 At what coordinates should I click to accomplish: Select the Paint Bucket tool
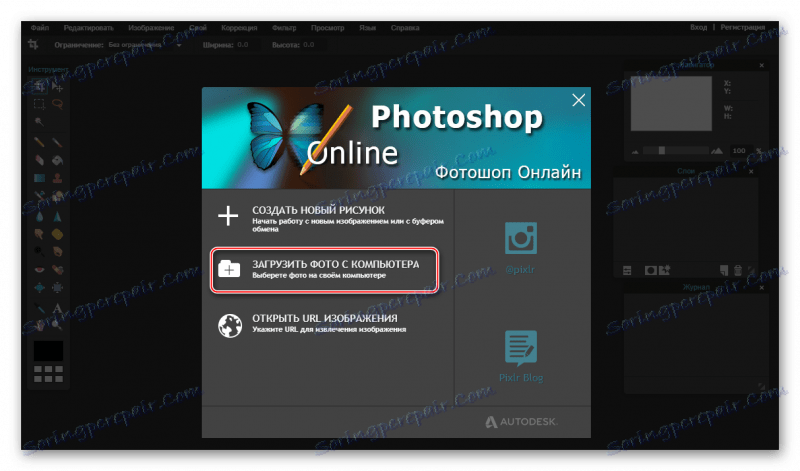(57, 160)
